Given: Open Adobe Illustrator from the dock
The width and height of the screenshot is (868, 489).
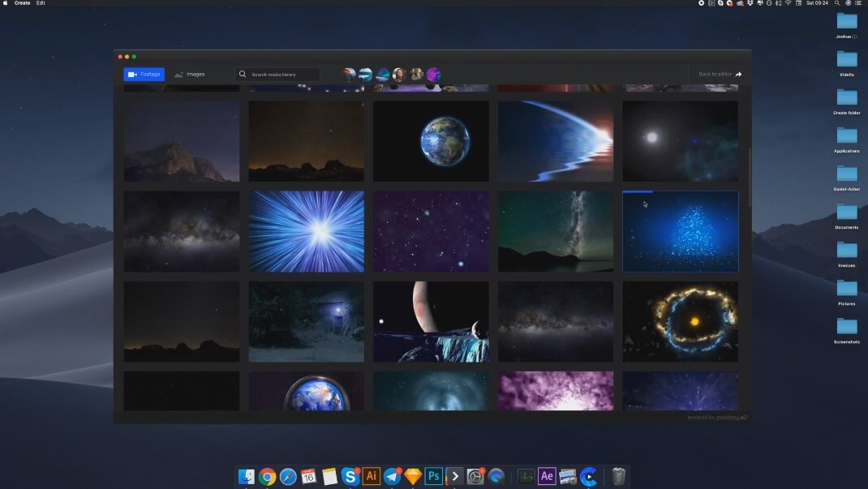Looking at the screenshot, I should (x=371, y=476).
